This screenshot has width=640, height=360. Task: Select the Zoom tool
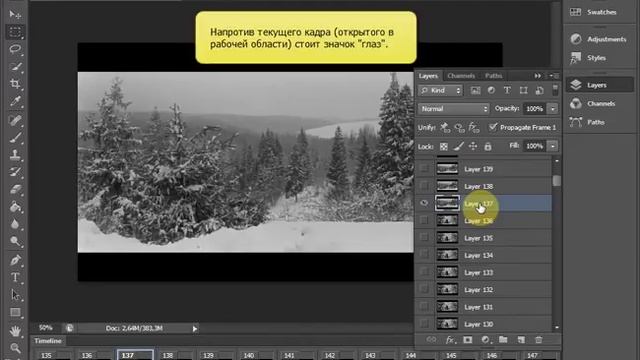[15, 348]
